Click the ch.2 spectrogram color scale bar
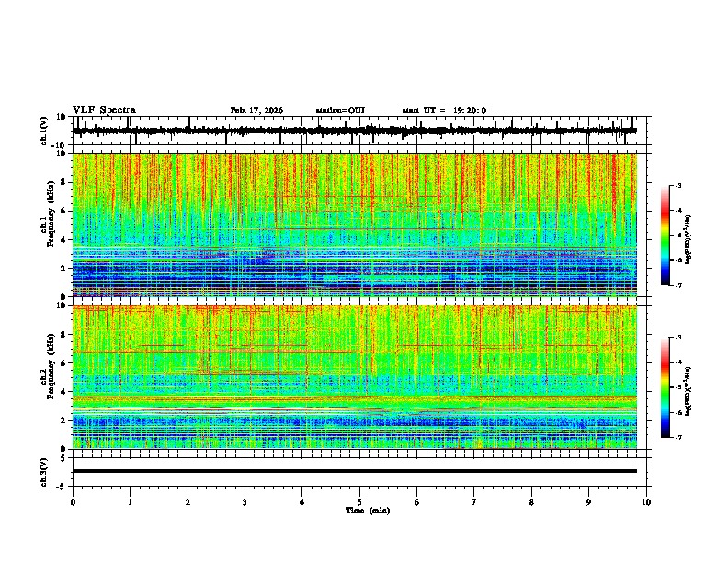This screenshot has height=563, width=728. pos(665,387)
